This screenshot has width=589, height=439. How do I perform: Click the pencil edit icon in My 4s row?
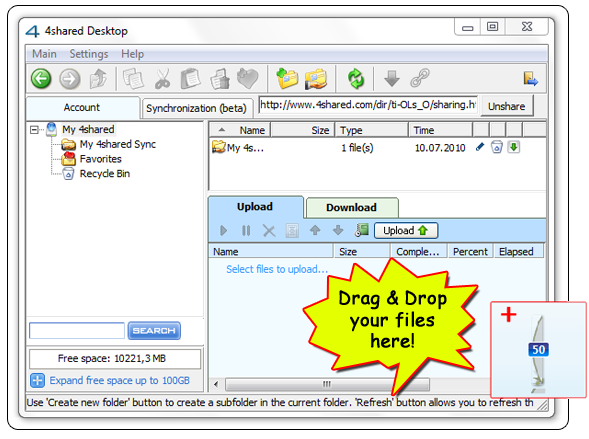click(x=480, y=147)
